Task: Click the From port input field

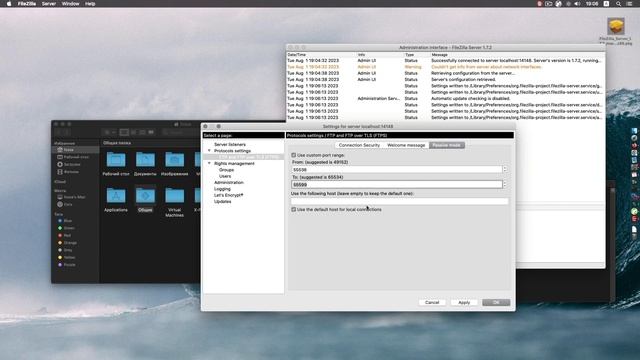Action: [397, 169]
